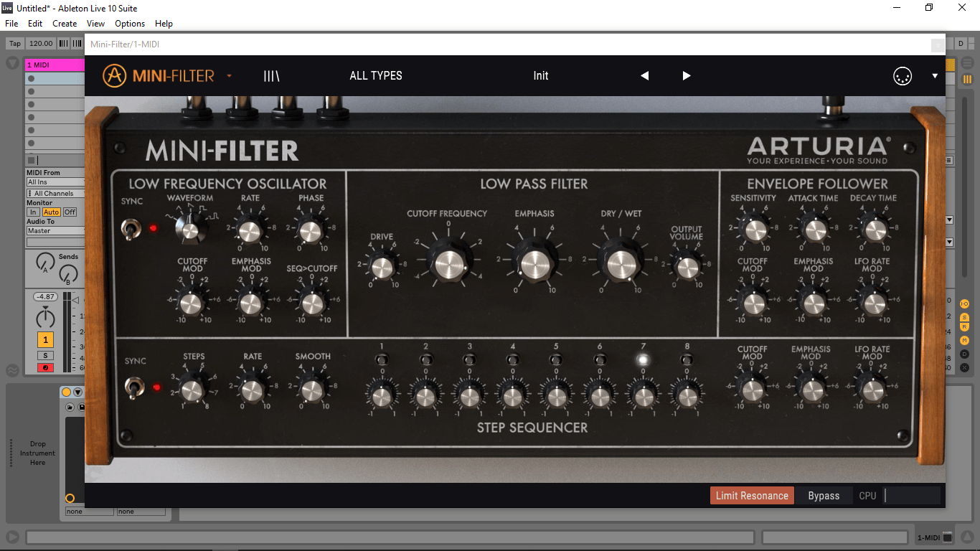Image resolution: width=980 pixels, height=551 pixels.
Task: Click the step 2 LED button
Action: point(426,359)
